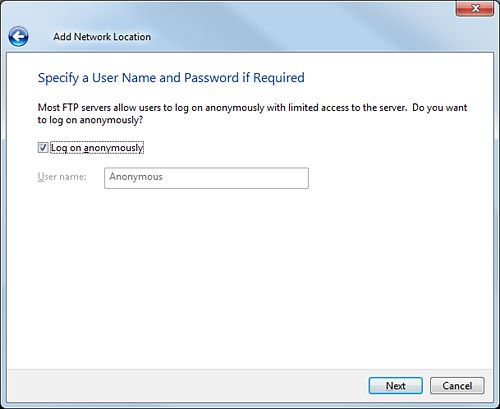Click the gray footer strip left of Next

(x=187, y=386)
